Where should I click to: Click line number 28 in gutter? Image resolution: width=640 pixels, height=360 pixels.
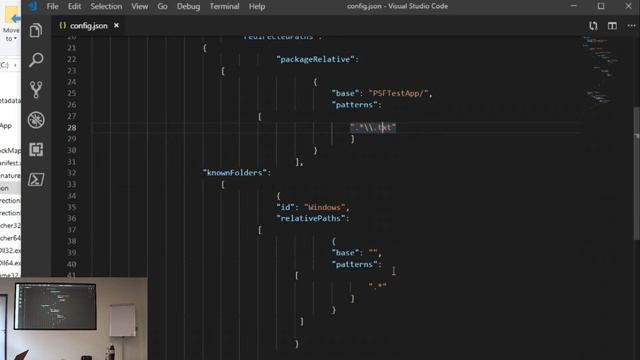tap(71, 128)
